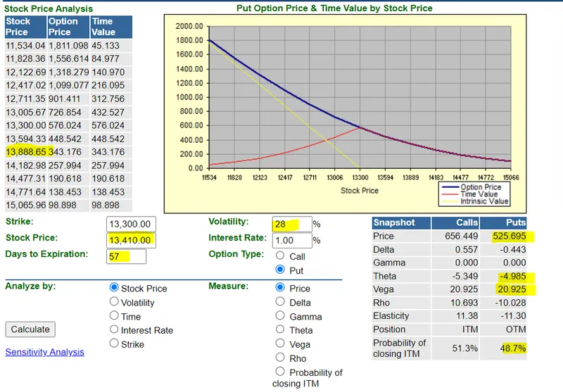Choose Theta as the measure
Image resolution: width=563 pixels, height=392 pixels.
[x=281, y=330]
